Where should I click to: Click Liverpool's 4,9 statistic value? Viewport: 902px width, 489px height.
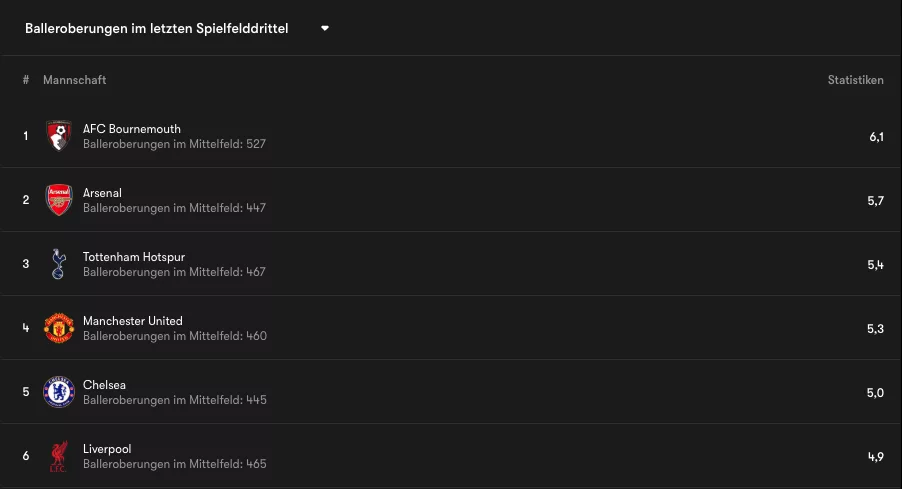click(x=876, y=457)
